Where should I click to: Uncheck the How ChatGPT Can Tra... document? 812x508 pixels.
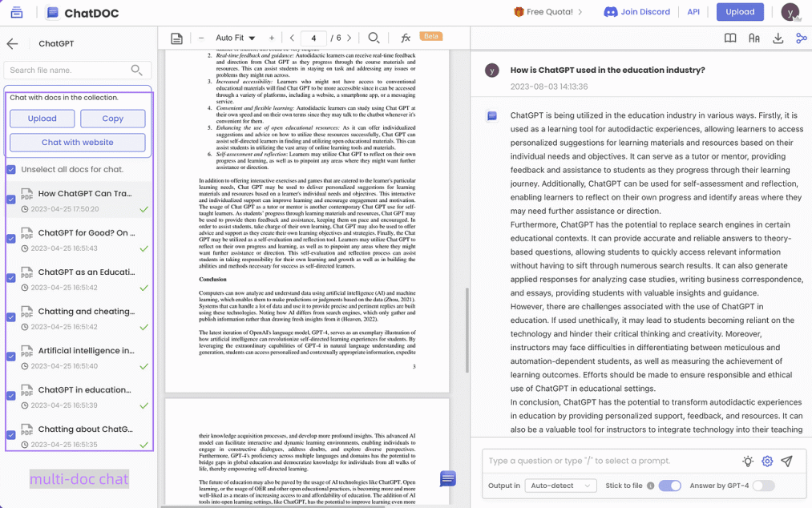tap(11, 200)
